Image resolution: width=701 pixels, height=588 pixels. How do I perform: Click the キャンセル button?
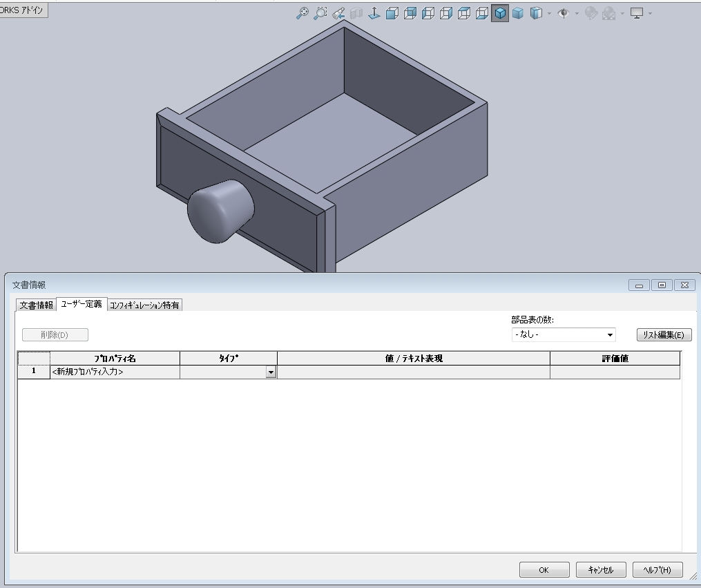pyautogui.click(x=601, y=570)
